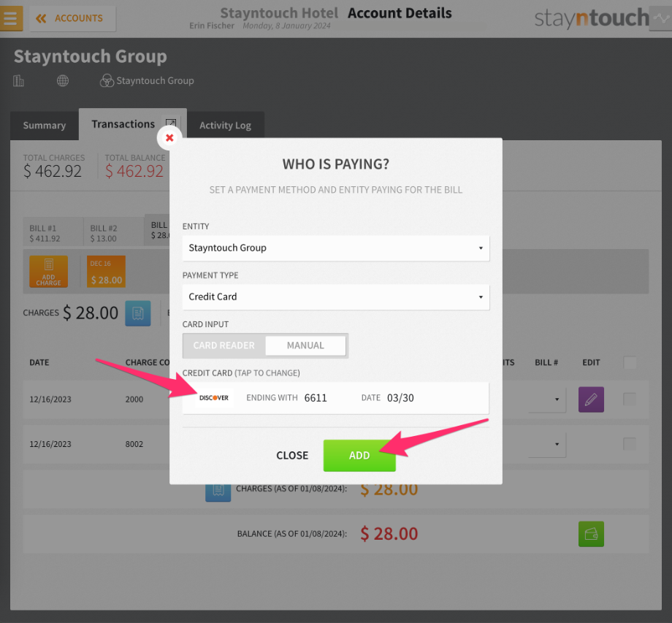Go back to Accounts
This screenshot has height=623, width=672.
point(72,18)
